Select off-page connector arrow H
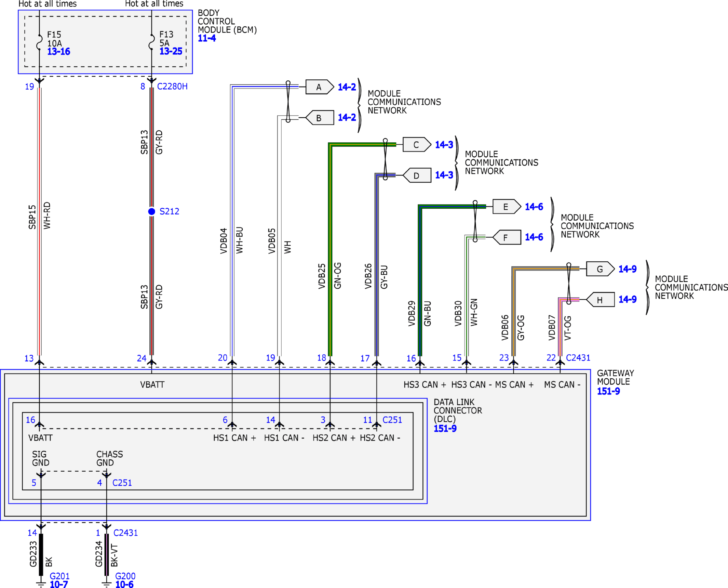Screen dimensions: 728x588 tap(601, 300)
